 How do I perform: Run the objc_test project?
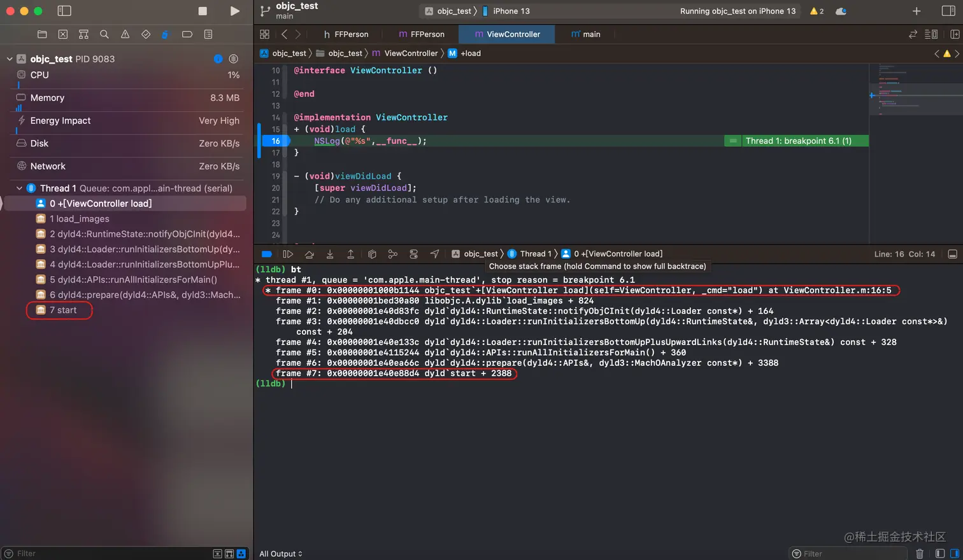pyautogui.click(x=234, y=11)
